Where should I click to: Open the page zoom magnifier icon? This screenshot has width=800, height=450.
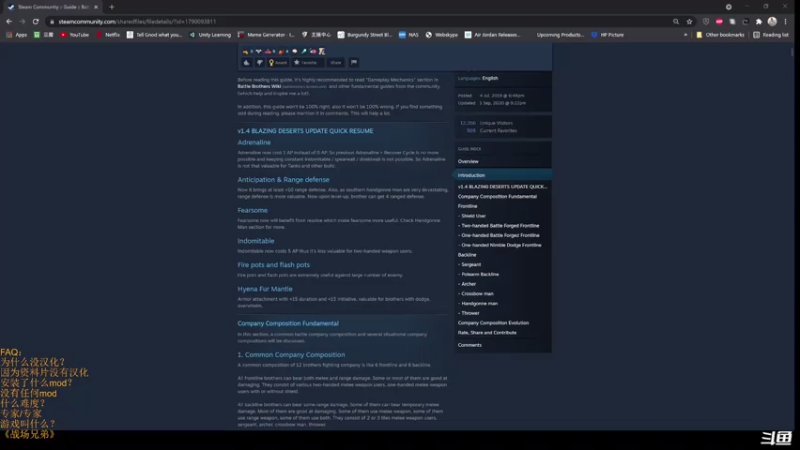pos(676,21)
